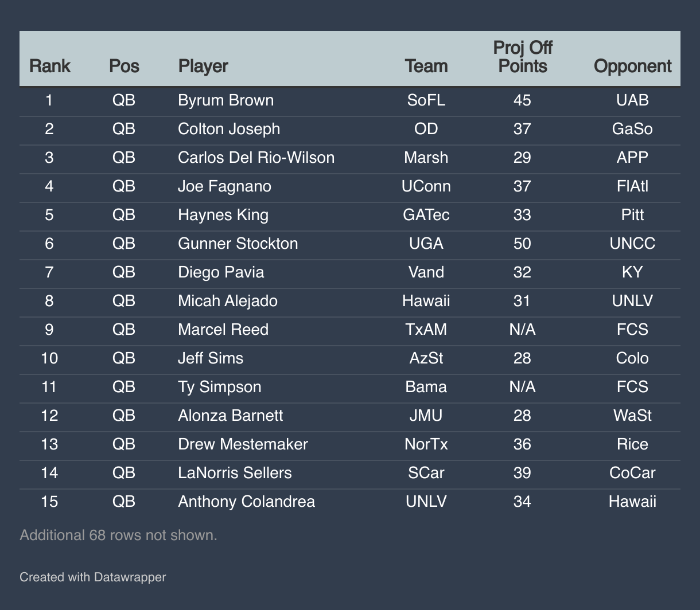Select Marcel Reed's N/A points cell
This screenshot has height=610, width=700.
tap(523, 330)
